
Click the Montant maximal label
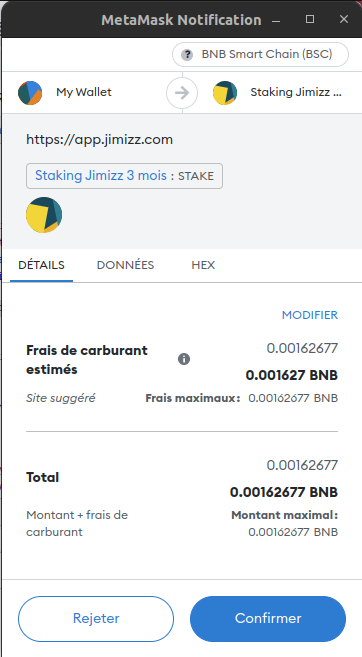coord(284,515)
